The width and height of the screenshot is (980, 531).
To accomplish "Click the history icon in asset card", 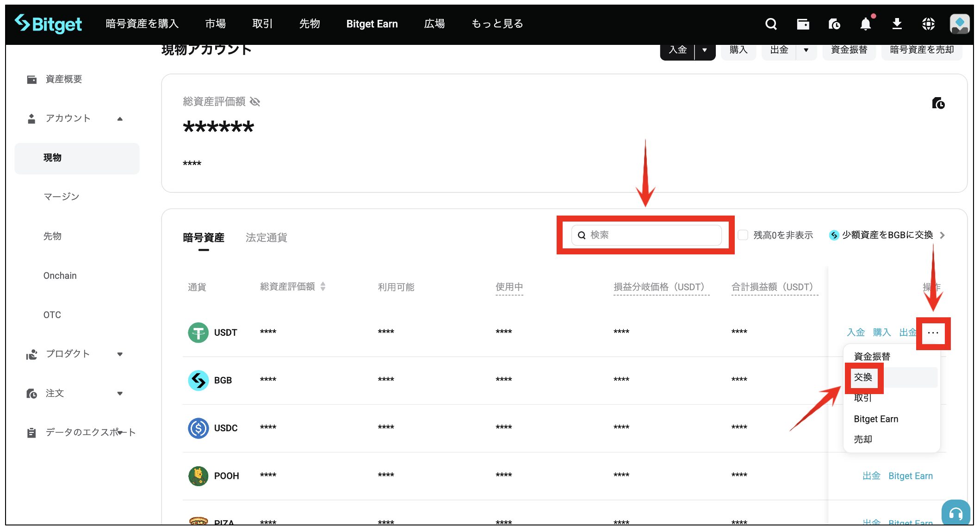I will pos(938,103).
